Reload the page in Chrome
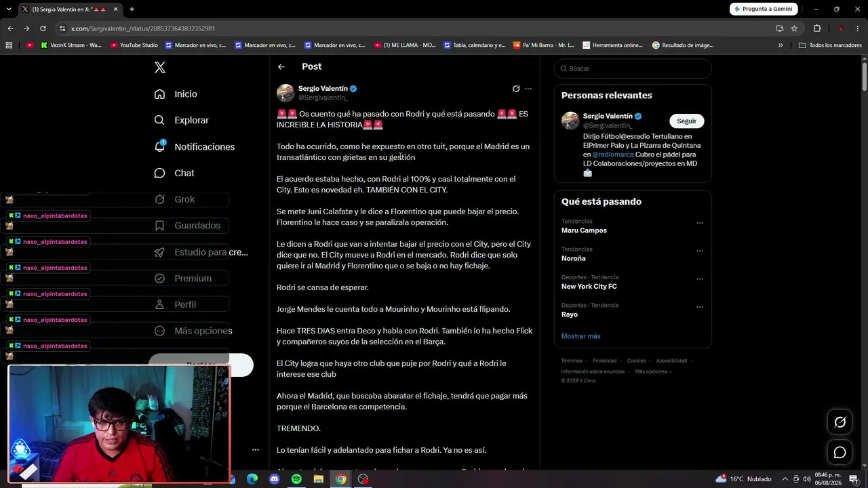Viewport: 868px width, 488px height. pos(43,28)
